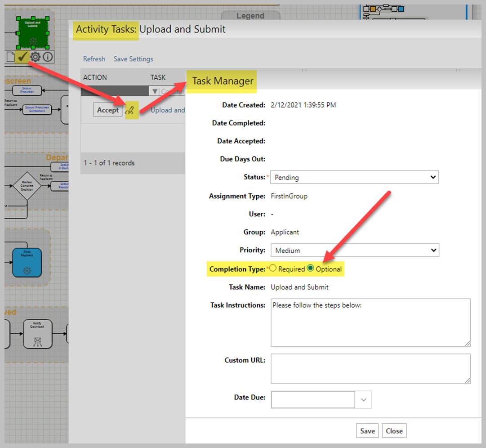The image size is (486, 448).
Task: Click the info icon under Upload and Submit
Action: [x=48, y=57]
